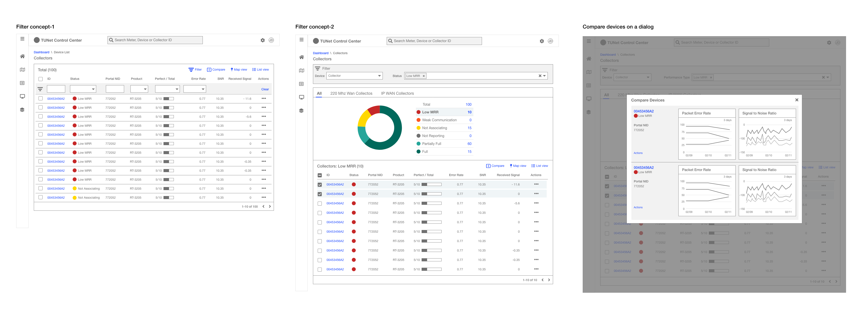Open actions menu of first concept-1 row
The width and height of the screenshot is (868, 312).
click(x=264, y=99)
